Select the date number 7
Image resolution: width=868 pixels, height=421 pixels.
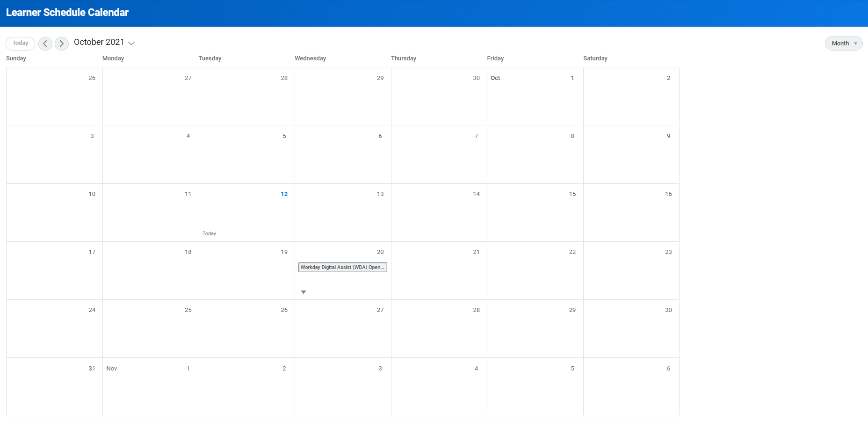(x=476, y=136)
